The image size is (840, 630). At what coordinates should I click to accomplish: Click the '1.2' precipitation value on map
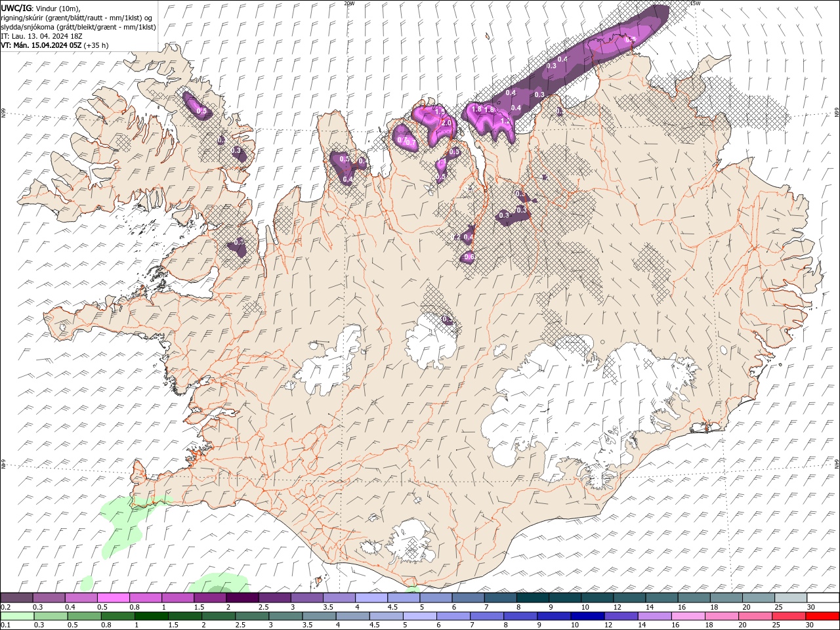505,121
